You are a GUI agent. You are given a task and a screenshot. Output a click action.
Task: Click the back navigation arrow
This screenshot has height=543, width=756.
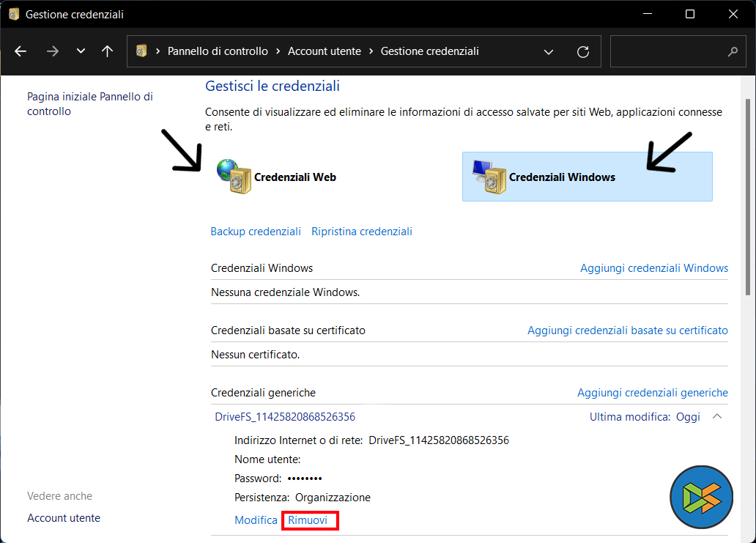(x=21, y=51)
